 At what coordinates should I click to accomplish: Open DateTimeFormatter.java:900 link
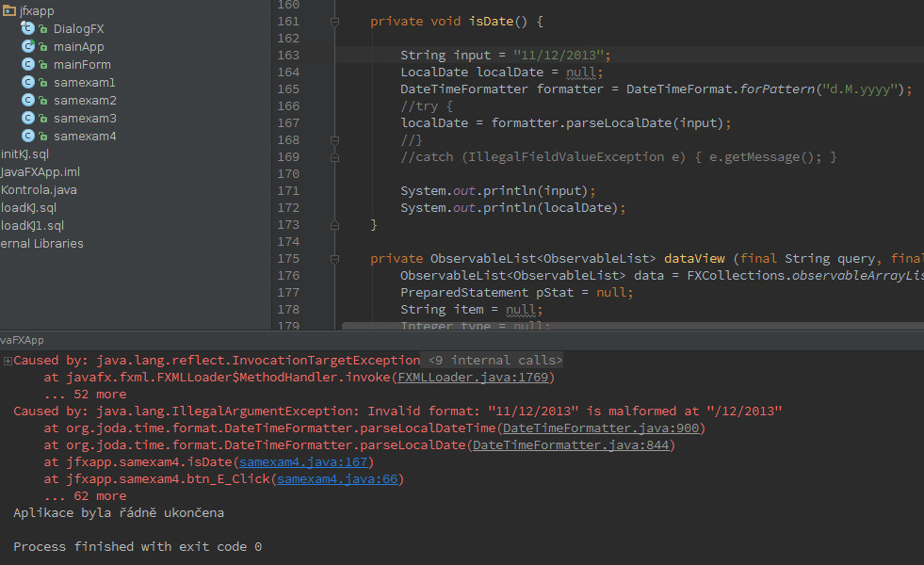601,428
